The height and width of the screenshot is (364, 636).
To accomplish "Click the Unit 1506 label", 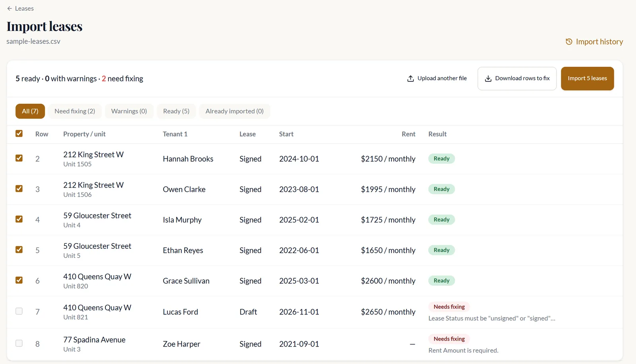I will point(78,195).
